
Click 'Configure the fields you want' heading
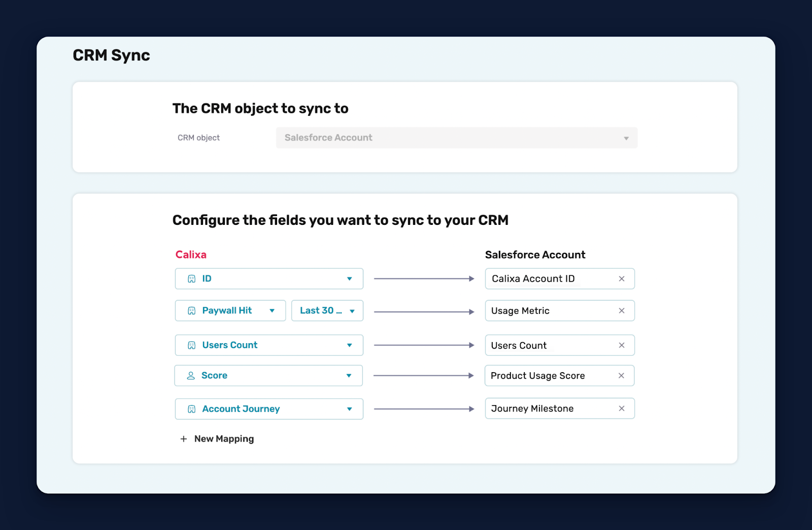pos(340,220)
